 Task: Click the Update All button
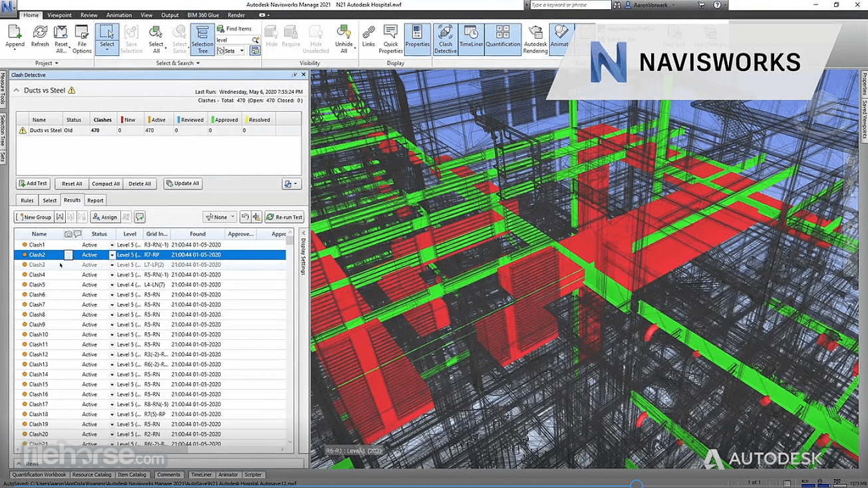point(183,183)
